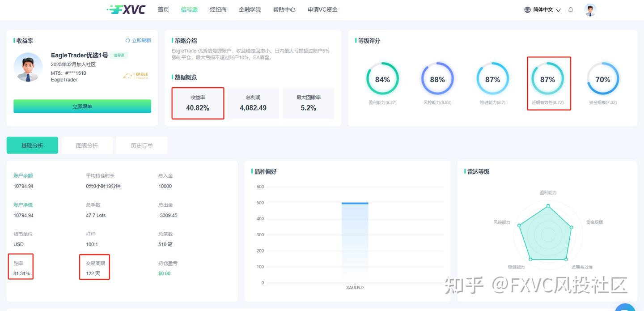Click the Eagle Trader brand logo

point(136,76)
